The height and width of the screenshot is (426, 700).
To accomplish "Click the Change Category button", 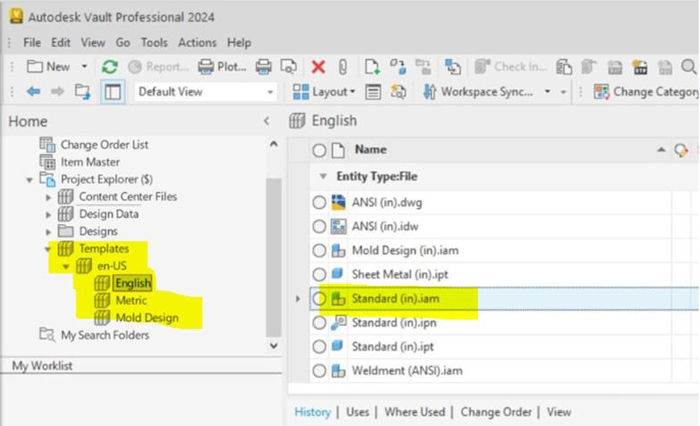I will point(646,92).
